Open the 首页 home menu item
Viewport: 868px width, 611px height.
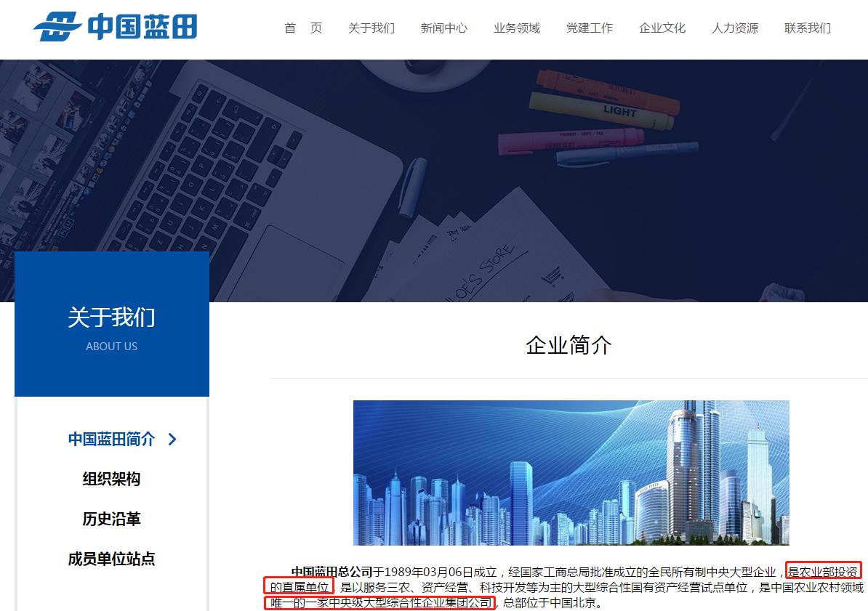(302, 28)
